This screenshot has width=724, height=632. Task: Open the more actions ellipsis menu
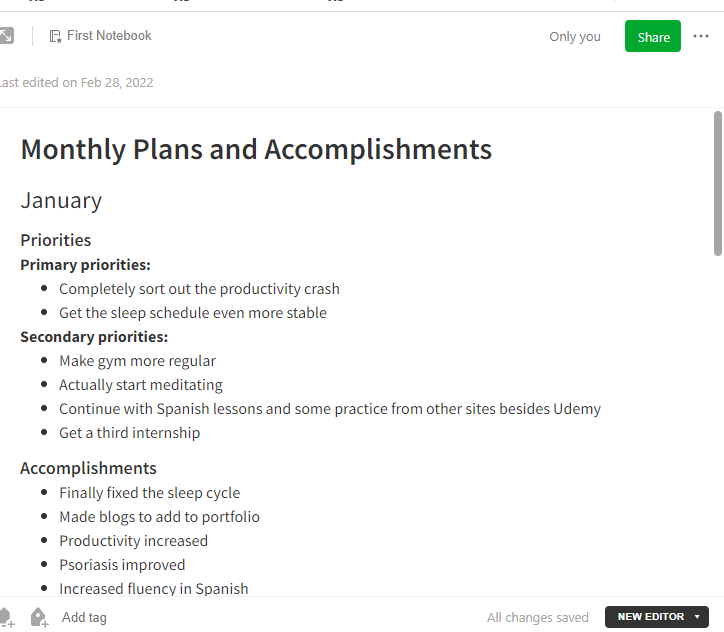pos(700,36)
